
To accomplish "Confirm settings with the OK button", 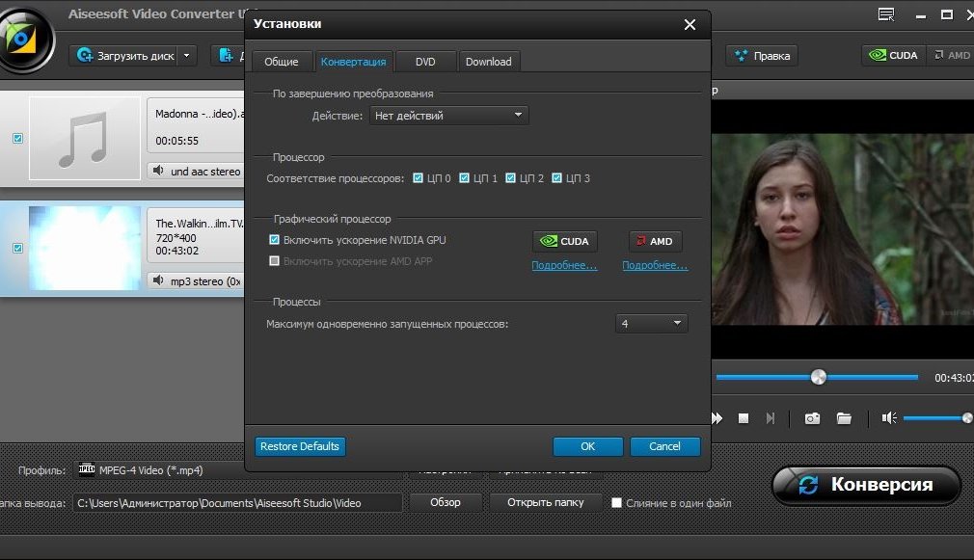I will point(587,446).
